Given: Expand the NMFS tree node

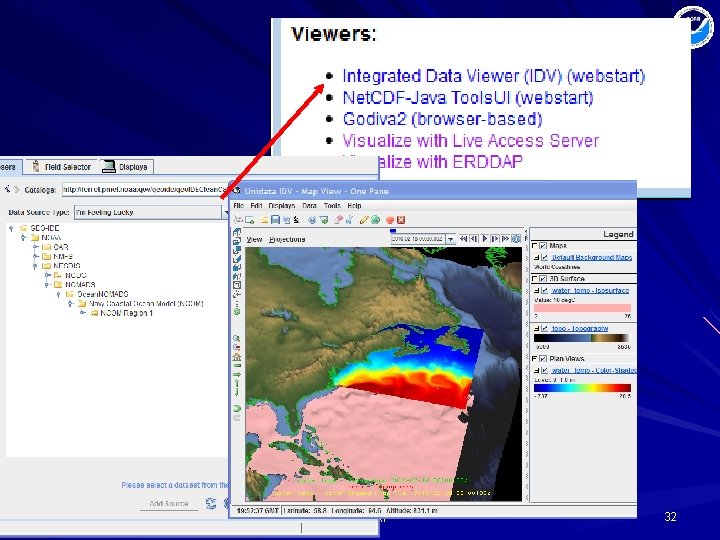Looking at the screenshot, I should pyautogui.click(x=35, y=256).
